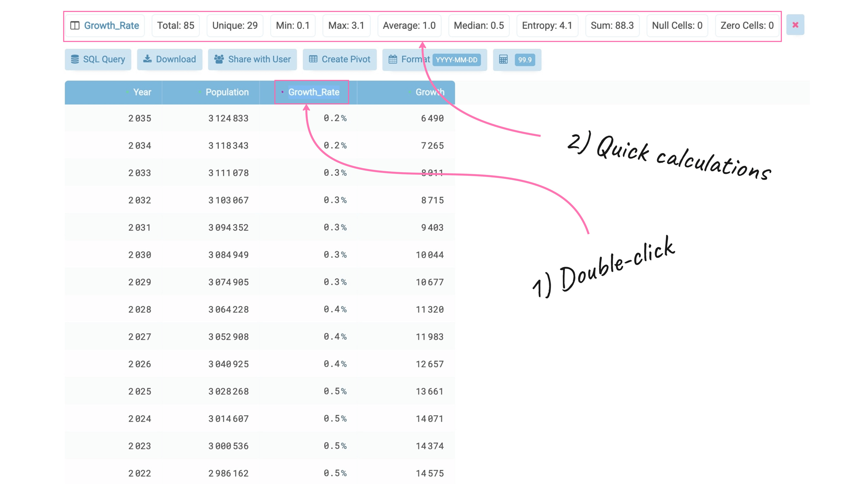
Task: Click the calendar Format icon
Action: tap(393, 59)
